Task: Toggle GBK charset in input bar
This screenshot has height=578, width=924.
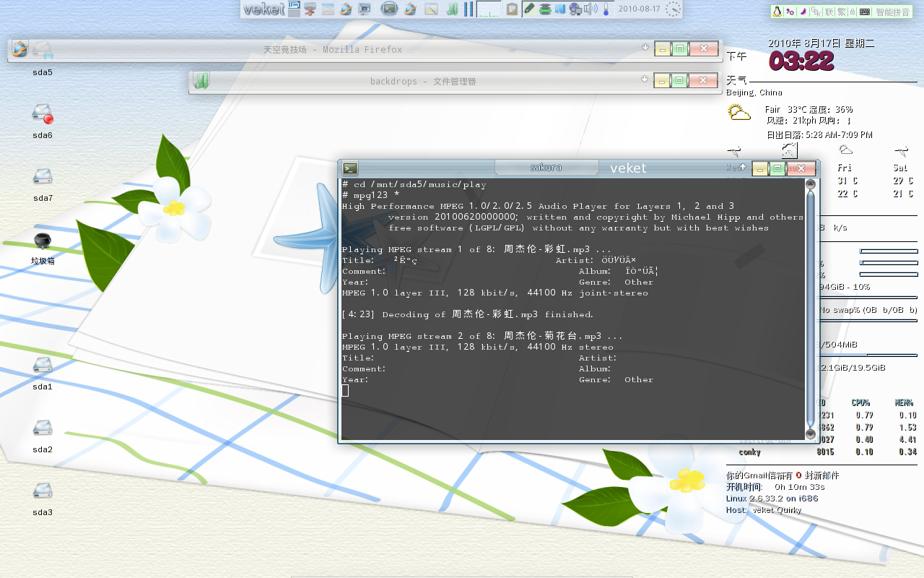Action: (x=816, y=12)
